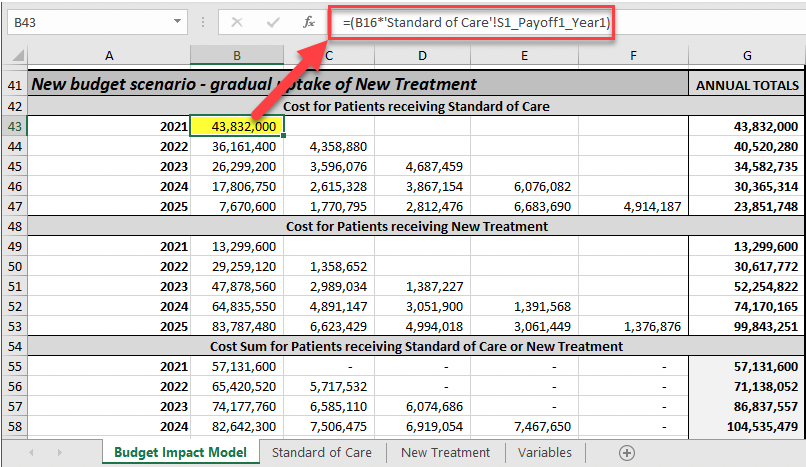Select cell with value 7,467,650
The height and width of the screenshot is (467, 806).
(524, 426)
